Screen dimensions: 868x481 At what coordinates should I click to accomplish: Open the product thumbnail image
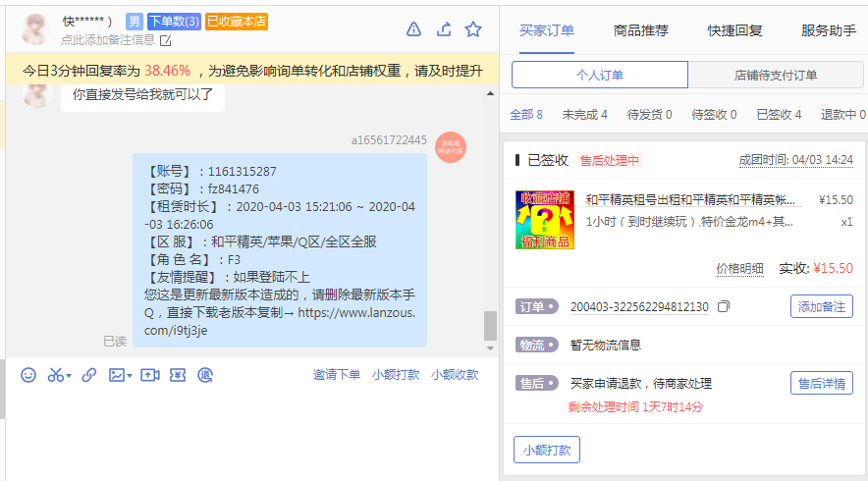pos(545,220)
